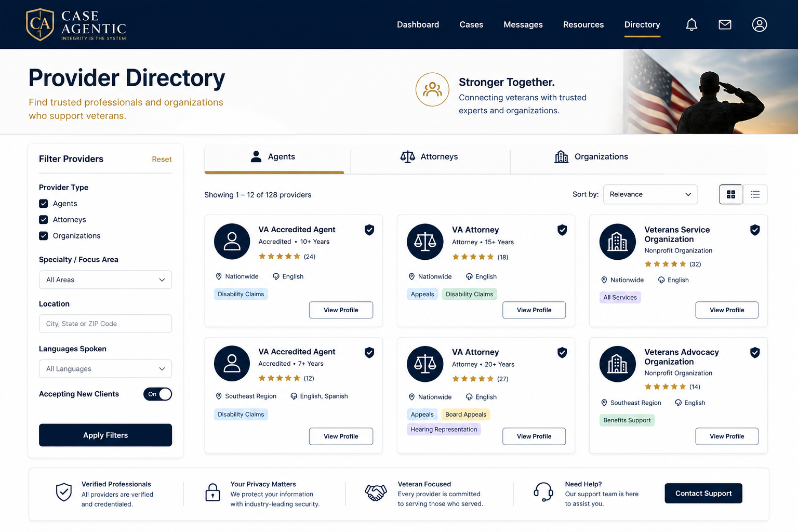
Task: Reset the provider filters
Action: click(162, 159)
